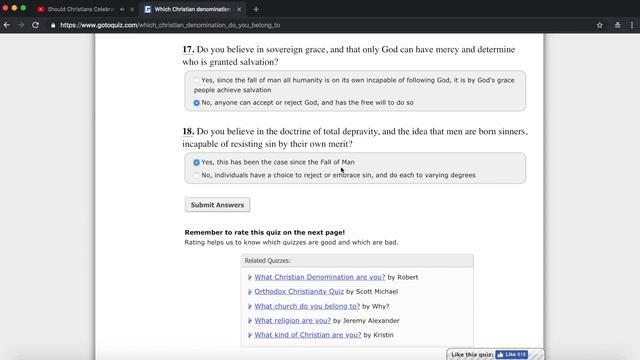Click 'Remember to rate this quiz' text
The image size is (640, 360).
coord(264,232)
